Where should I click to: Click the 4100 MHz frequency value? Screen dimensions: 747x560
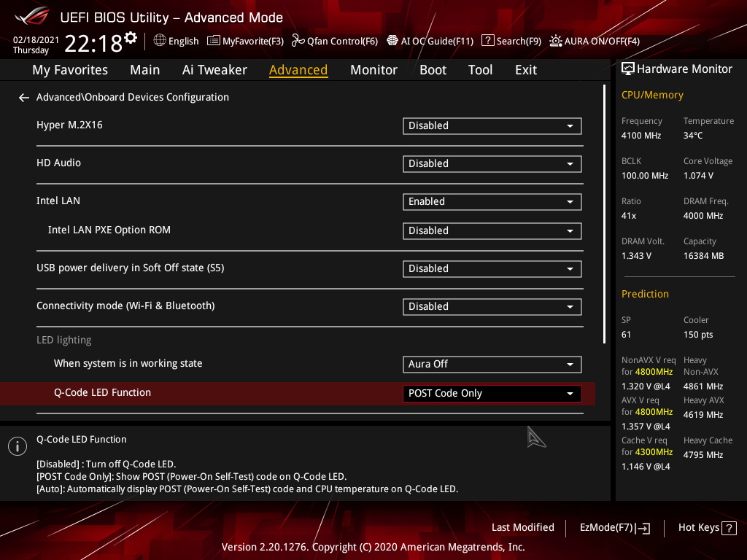pyautogui.click(x=641, y=136)
